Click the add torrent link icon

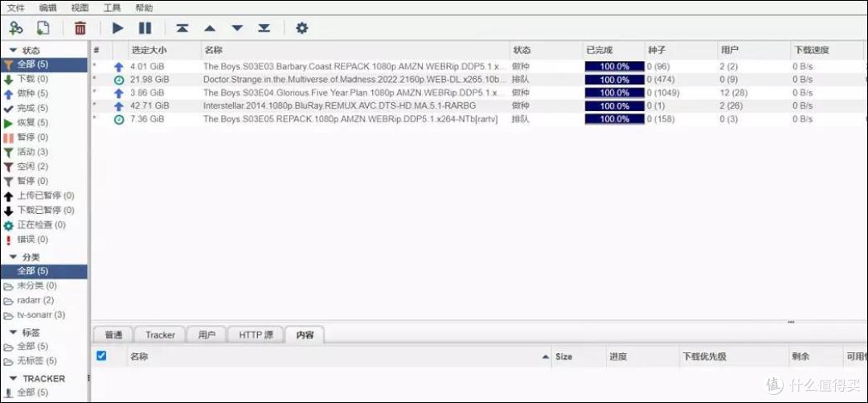point(16,27)
